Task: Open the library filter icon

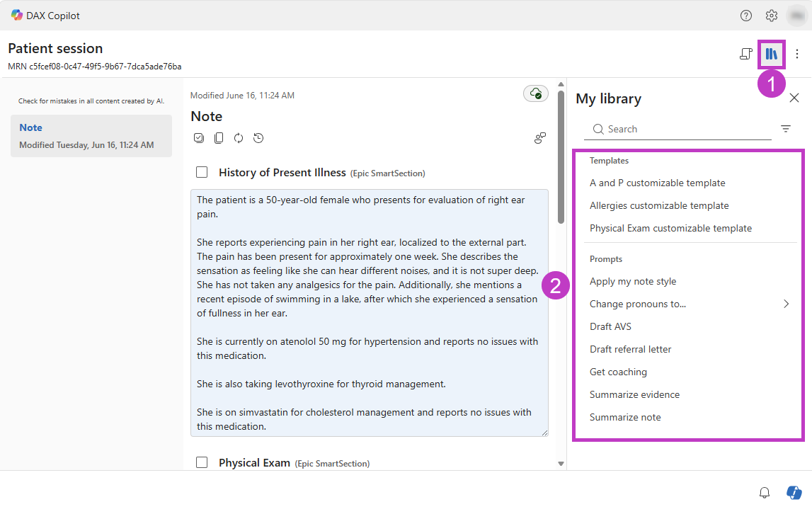Action: 786,129
